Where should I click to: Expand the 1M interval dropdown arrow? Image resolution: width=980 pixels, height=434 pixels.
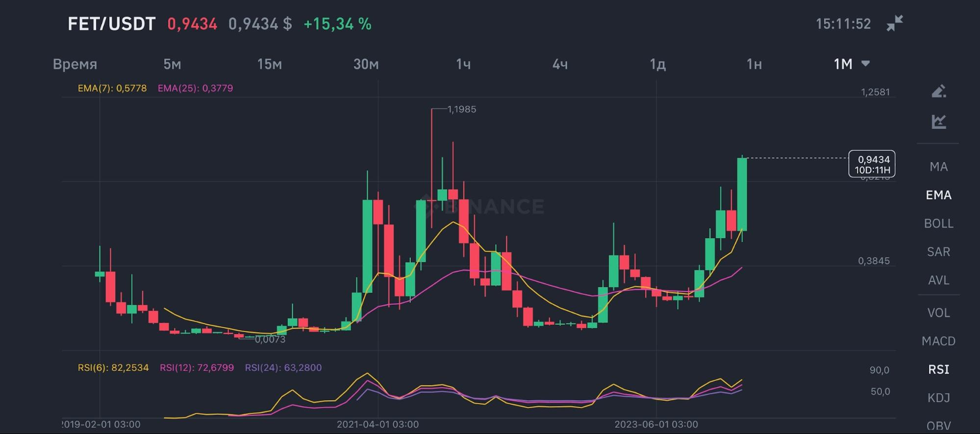coord(865,64)
